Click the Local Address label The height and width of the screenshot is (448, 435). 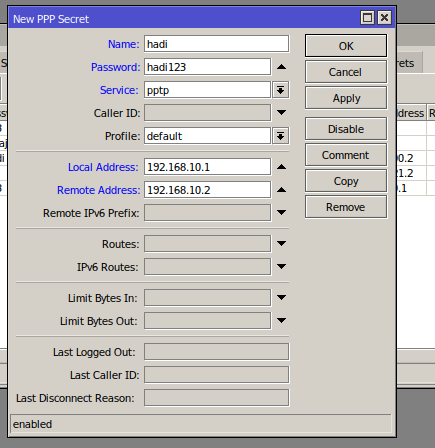[103, 167]
